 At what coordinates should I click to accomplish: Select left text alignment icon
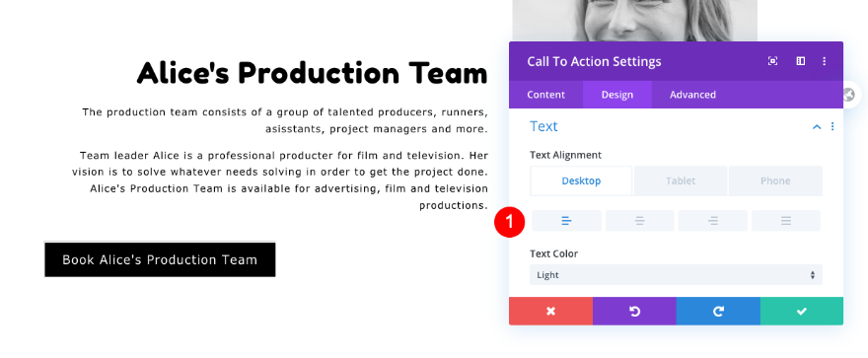click(566, 221)
